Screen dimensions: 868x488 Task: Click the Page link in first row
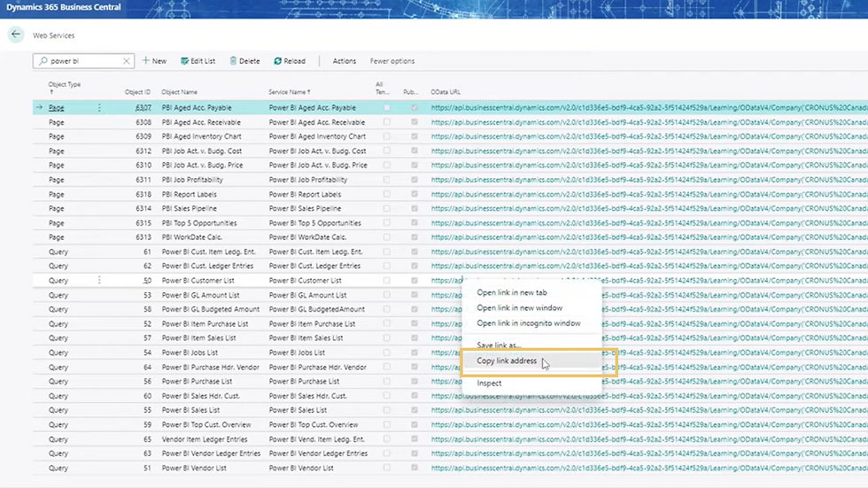pyautogui.click(x=56, y=107)
